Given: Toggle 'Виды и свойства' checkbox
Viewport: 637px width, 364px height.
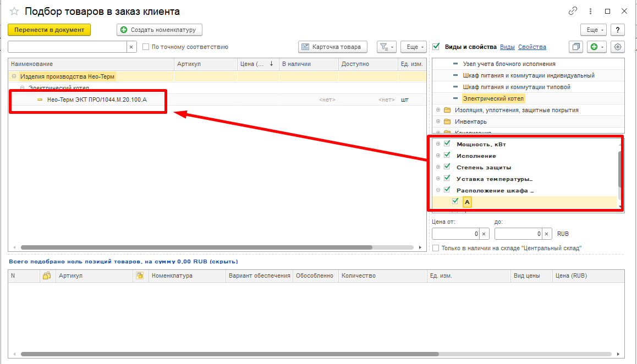Looking at the screenshot, I should click(x=436, y=47).
